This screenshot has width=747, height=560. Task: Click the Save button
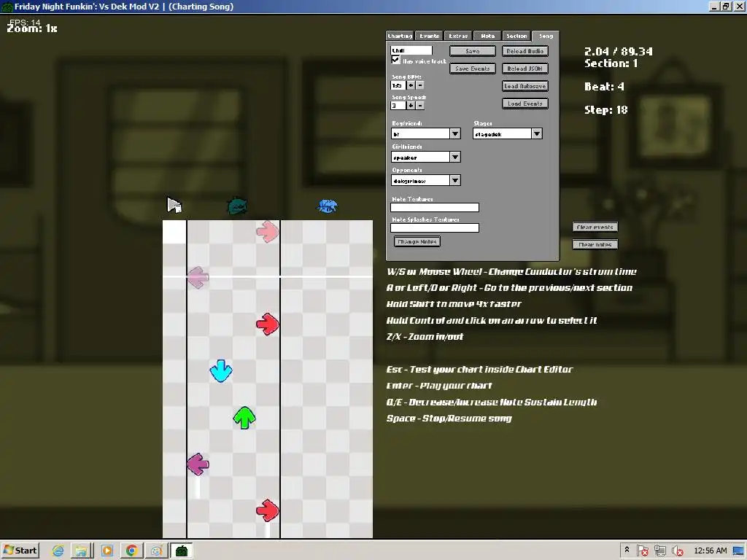[x=473, y=51]
